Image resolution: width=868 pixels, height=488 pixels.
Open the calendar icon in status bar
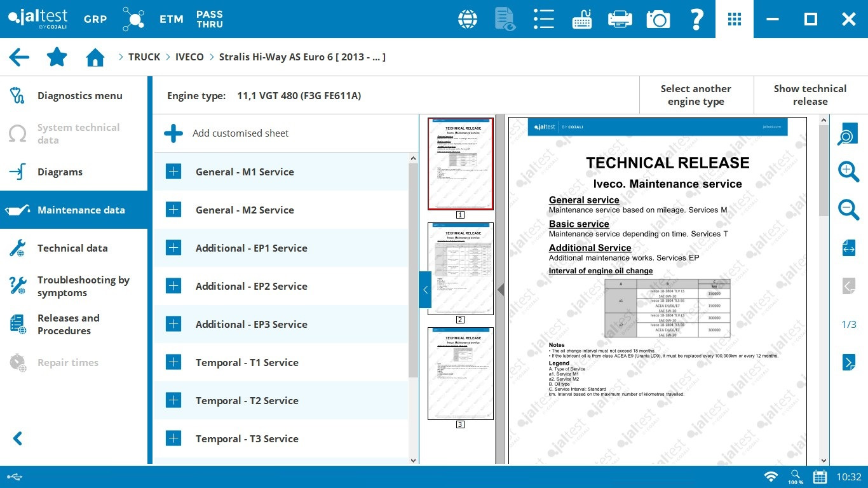(x=820, y=477)
